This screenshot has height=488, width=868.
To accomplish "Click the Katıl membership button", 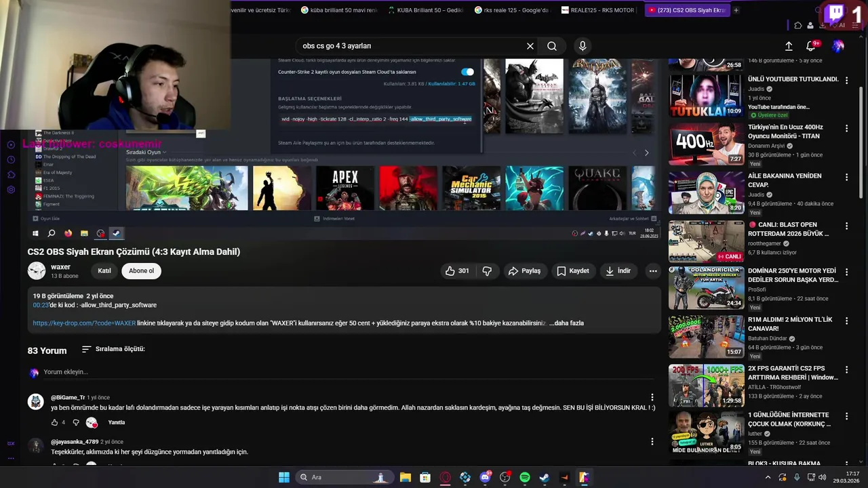I will click(x=104, y=270).
